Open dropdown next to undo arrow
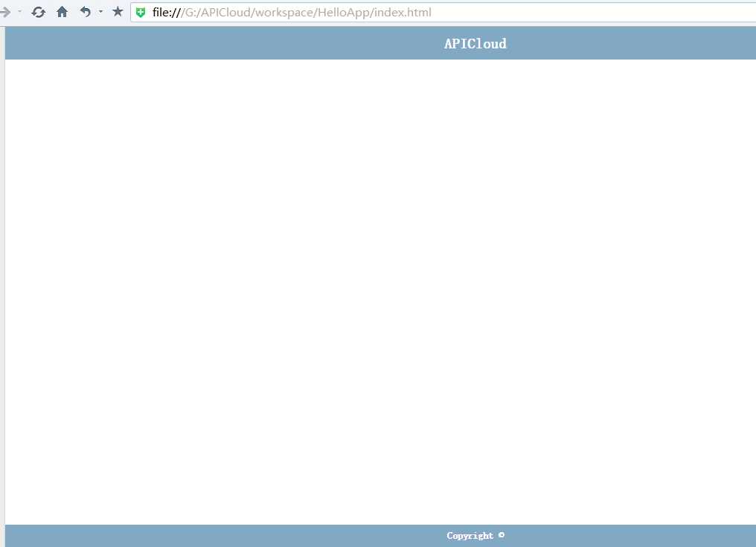 point(100,12)
